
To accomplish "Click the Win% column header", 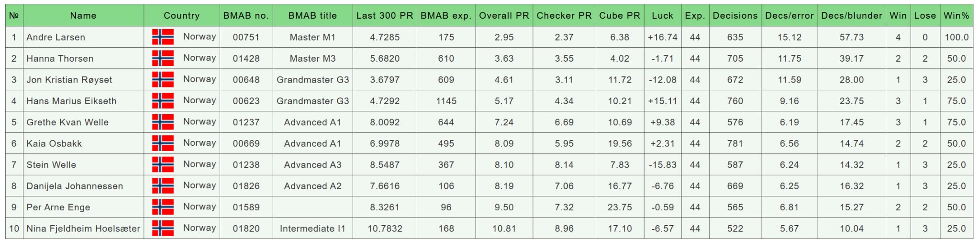I will (956, 15).
